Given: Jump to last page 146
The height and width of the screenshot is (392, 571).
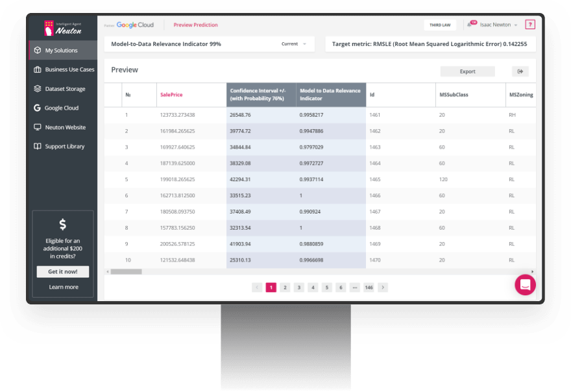Looking at the screenshot, I should coord(369,288).
